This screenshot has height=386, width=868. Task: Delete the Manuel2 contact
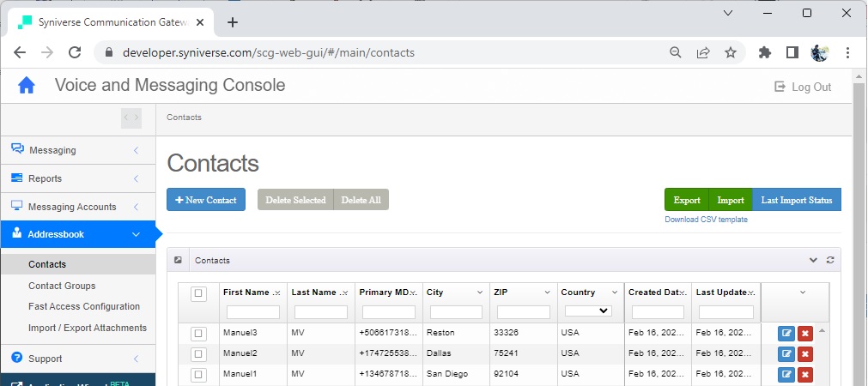[805, 354]
